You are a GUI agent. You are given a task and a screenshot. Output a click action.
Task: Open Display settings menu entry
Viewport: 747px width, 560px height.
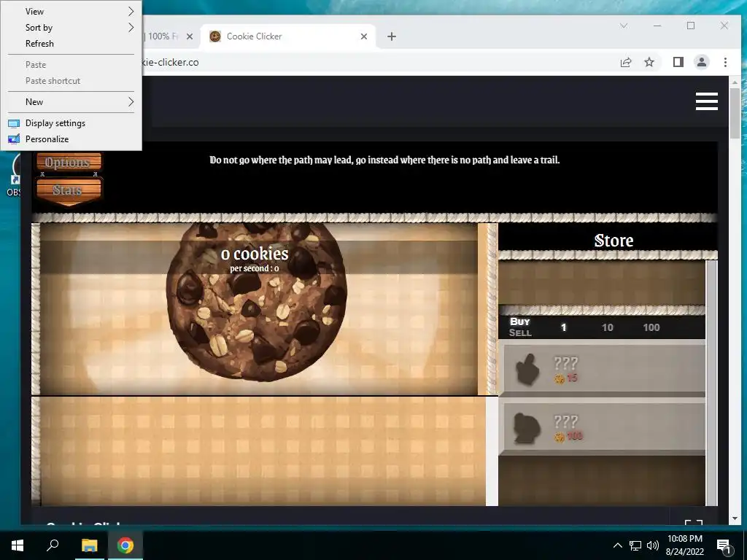71,123
